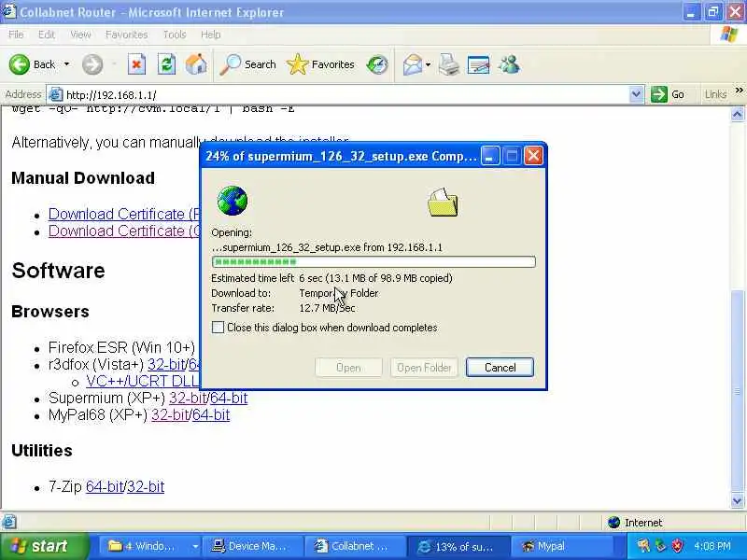Switch to Device Manager taskbar item
Viewport: 747px width, 560px height.
pos(252,546)
